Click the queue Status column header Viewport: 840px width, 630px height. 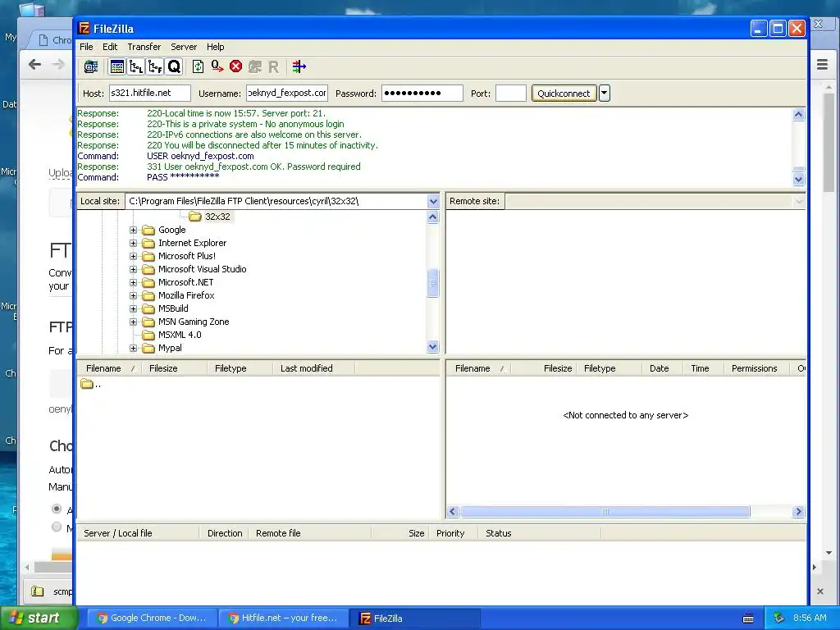(x=539, y=533)
